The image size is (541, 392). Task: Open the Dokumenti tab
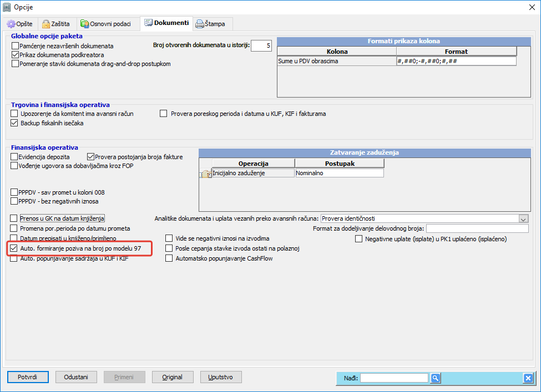pyautogui.click(x=166, y=23)
